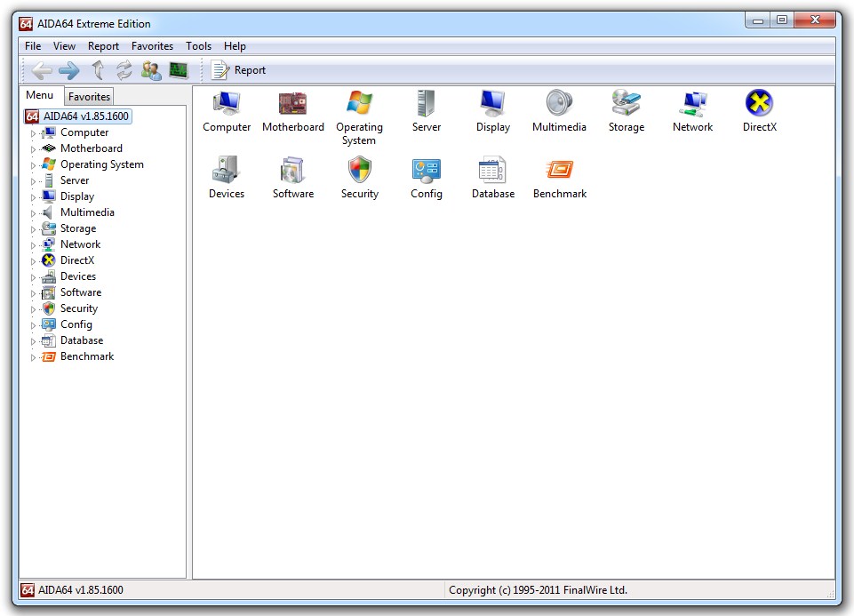
Task: Select Computer in the left tree
Action: coord(84,132)
